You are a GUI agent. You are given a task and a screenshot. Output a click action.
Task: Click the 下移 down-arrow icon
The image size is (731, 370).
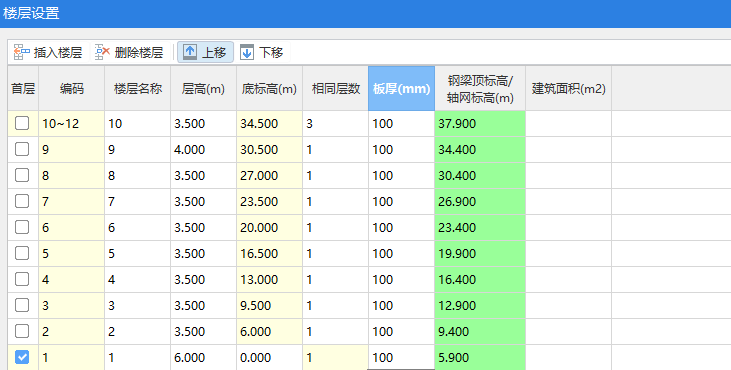[247, 52]
